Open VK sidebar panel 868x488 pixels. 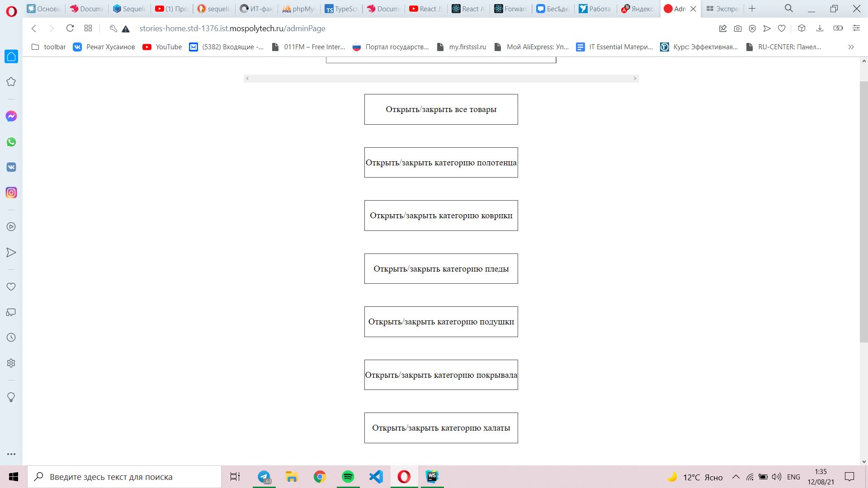coord(11,167)
